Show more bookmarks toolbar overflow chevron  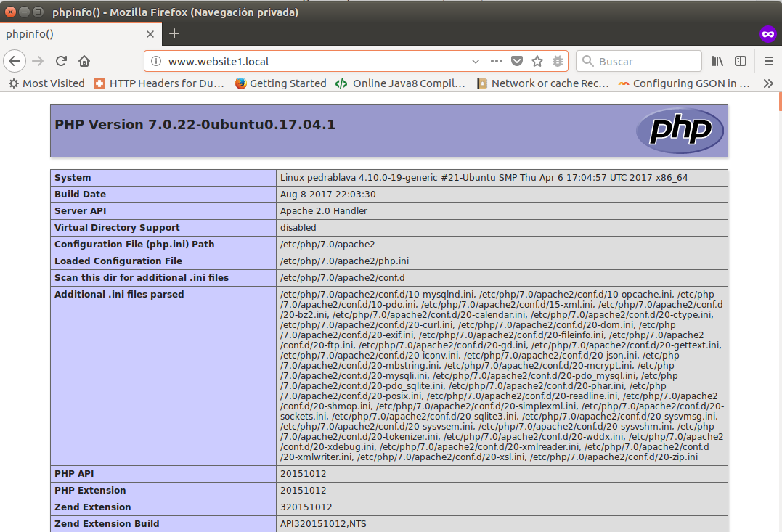(x=768, y=83)
